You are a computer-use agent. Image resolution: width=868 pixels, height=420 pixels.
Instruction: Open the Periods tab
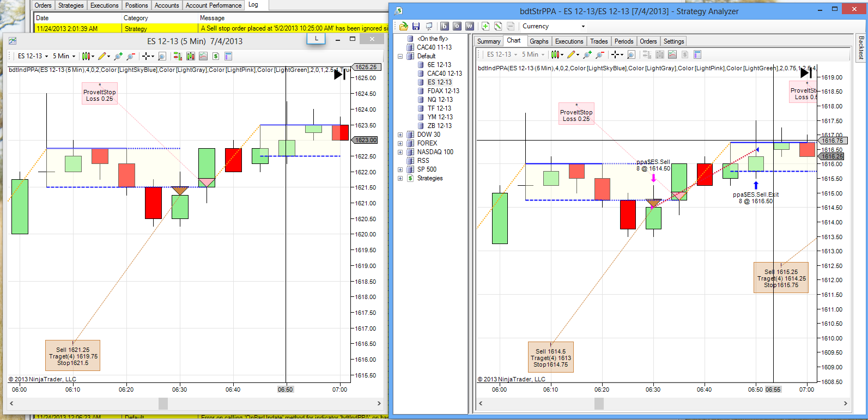(624, 41)
